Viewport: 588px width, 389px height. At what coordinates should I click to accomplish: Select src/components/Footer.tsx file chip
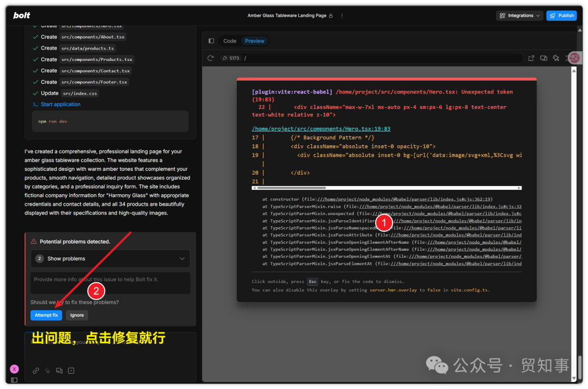tap(94, 82)
